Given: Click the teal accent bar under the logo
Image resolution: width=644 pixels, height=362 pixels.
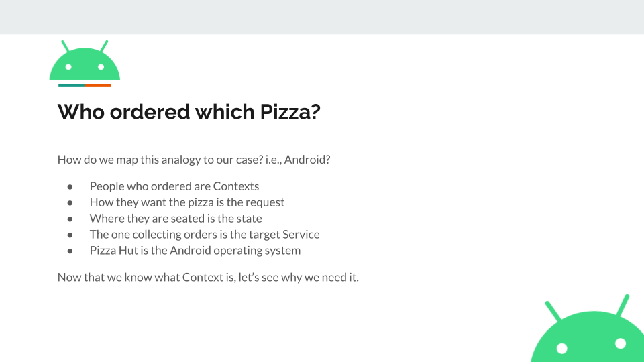Looking at the screenshot, I should tap(72, 85).
